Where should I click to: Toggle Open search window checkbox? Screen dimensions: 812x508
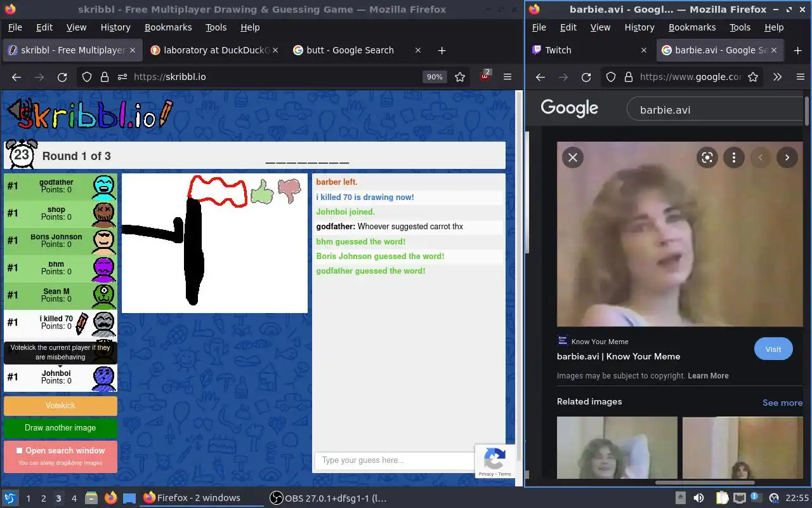tap(20, 450)
